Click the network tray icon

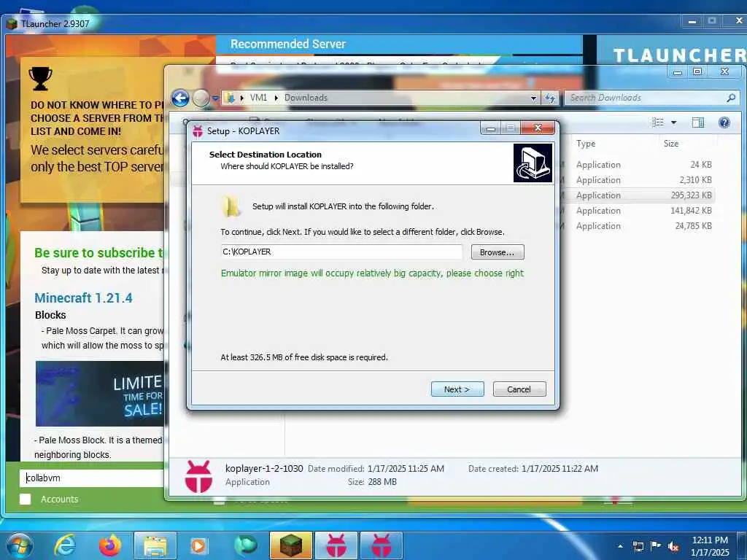pos(638,546)
